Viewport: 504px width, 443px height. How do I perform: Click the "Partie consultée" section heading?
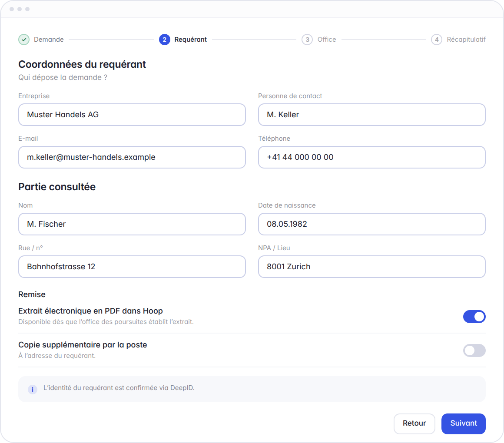[x=57, y=187]
